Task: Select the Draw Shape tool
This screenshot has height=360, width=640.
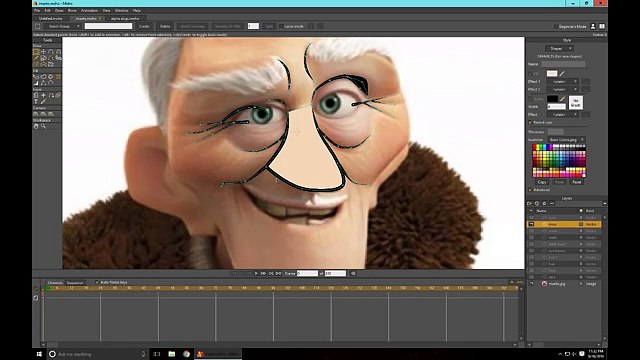Action: 43,58
